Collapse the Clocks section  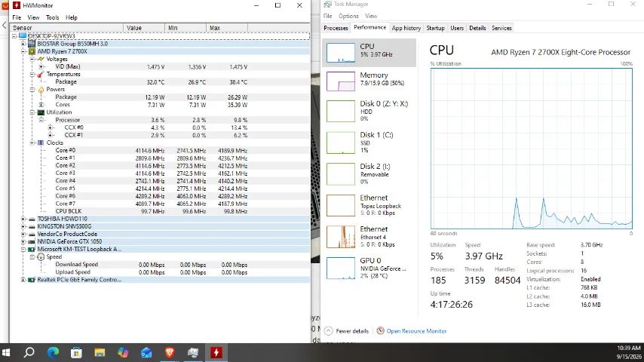32,143
